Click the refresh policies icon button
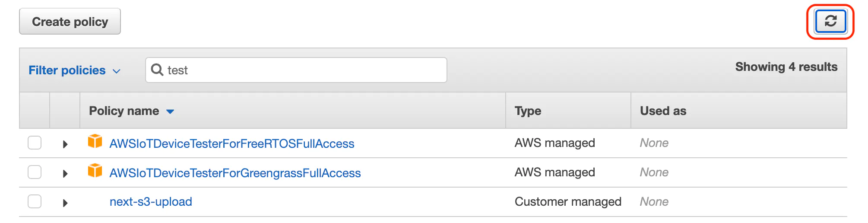This screenshot has width=868, height=223. click(x=830, y=21)
